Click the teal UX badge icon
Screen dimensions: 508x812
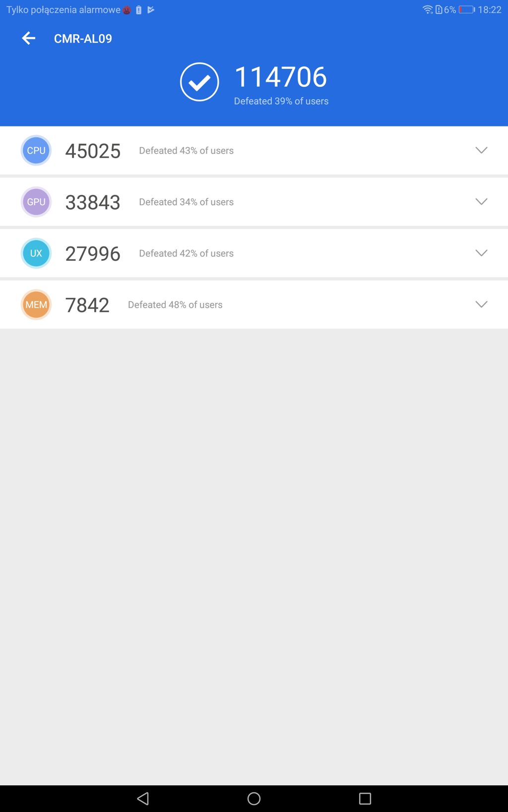click(x=36, y=253)
